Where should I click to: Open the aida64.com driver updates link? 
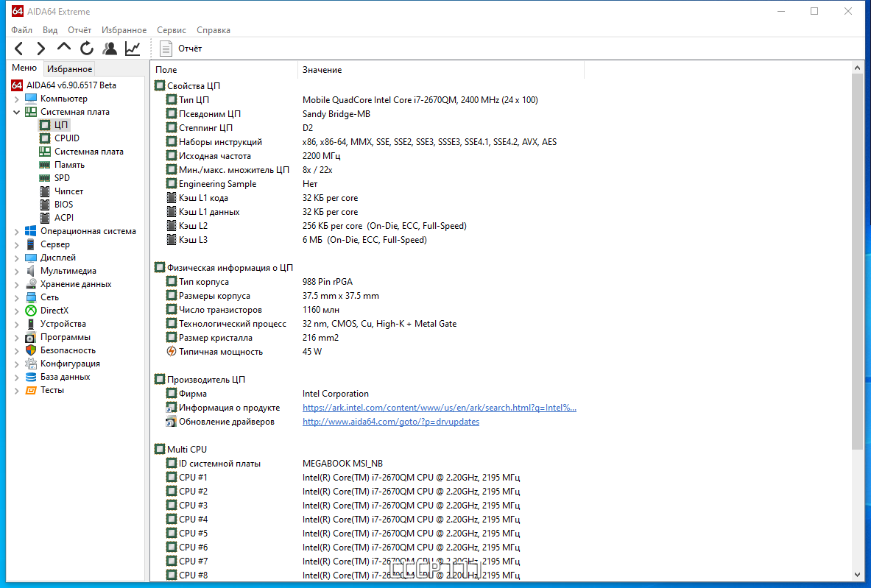coord(390,422)
